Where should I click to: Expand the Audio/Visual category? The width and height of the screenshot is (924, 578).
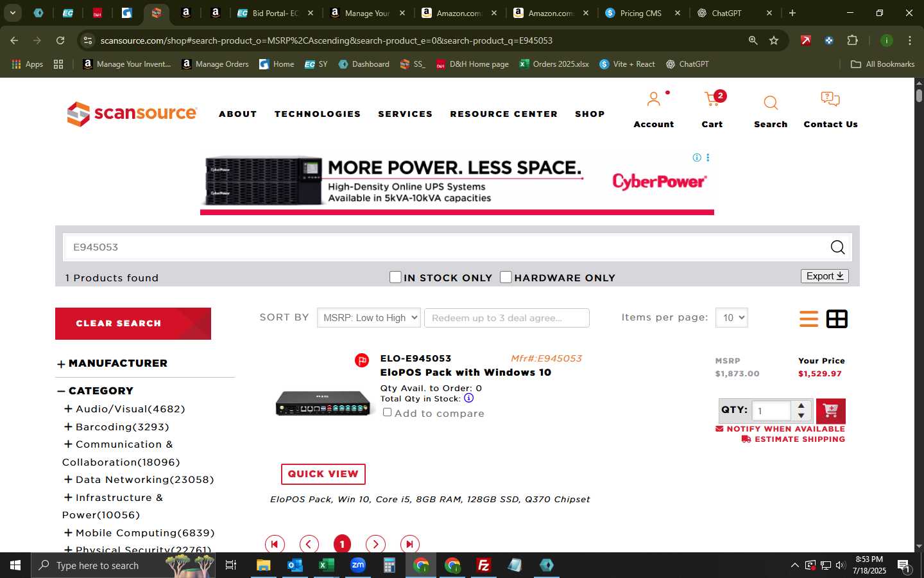[x=67, y=408]
